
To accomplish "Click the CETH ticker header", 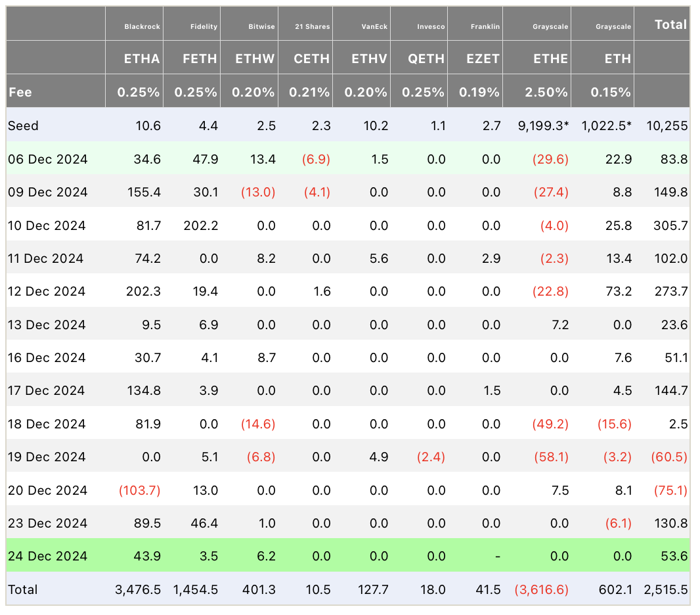I will (312, 59).
